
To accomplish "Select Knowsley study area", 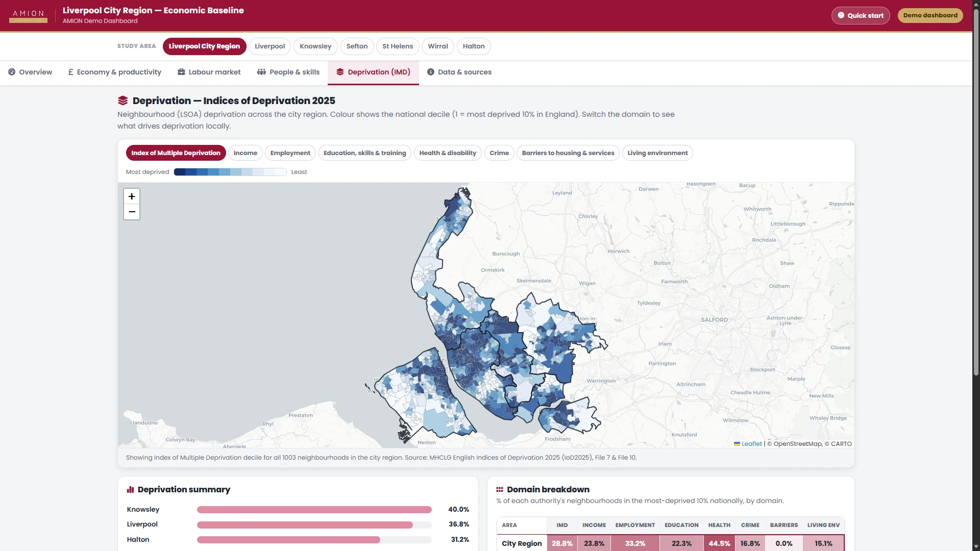I will tap(315, 46).
